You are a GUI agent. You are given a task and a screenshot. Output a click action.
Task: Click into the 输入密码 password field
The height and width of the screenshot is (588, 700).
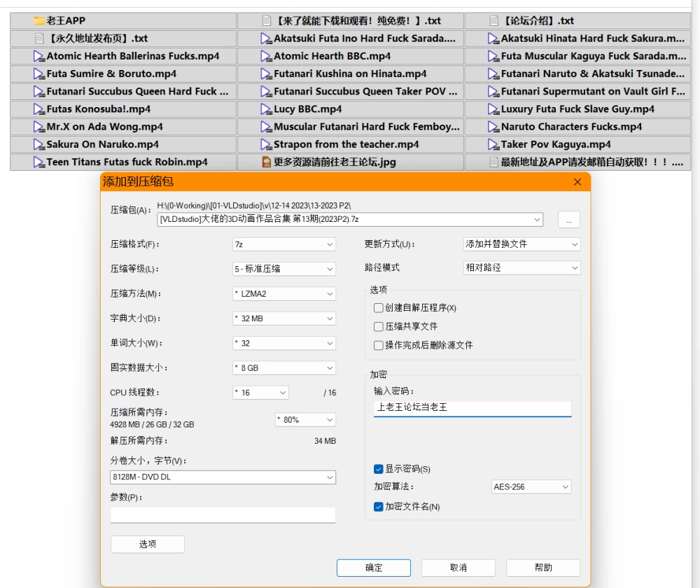coord(472,408)
